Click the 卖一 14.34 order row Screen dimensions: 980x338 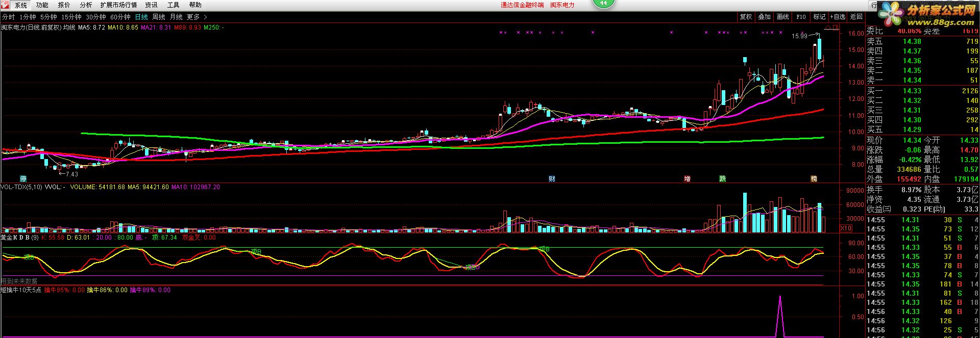pyautogui.click(x=922, y=80)
